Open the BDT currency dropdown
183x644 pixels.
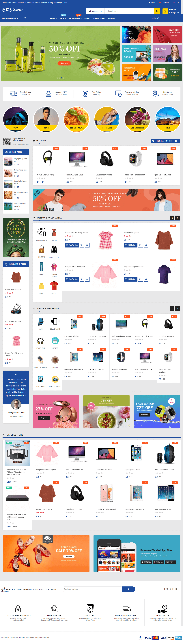tap(176, 3)
